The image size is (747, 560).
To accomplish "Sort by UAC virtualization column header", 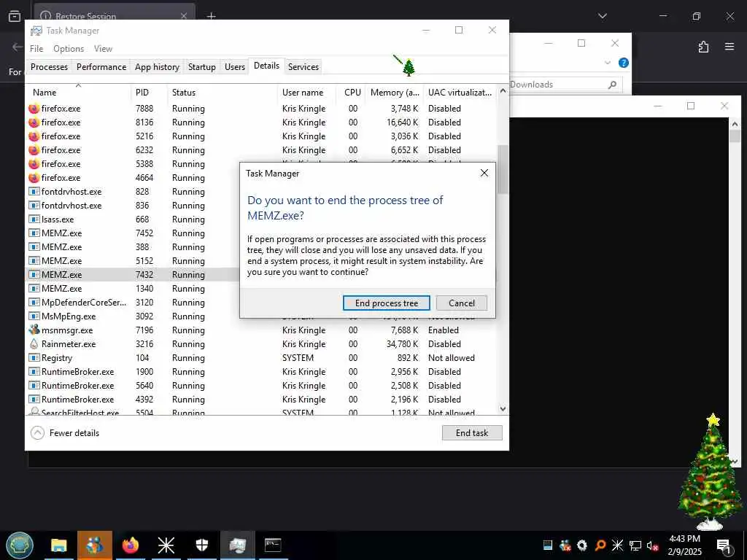I will point(460,93).
